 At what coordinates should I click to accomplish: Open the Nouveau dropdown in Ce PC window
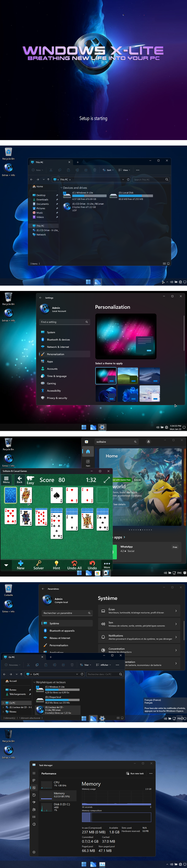pyautogui.click(x=12, y=665)
